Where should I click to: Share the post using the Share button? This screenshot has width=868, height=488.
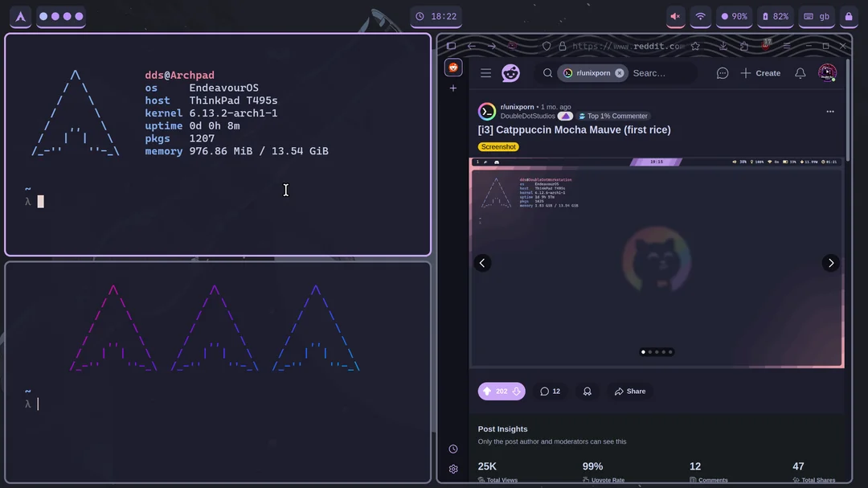[630, 392]
